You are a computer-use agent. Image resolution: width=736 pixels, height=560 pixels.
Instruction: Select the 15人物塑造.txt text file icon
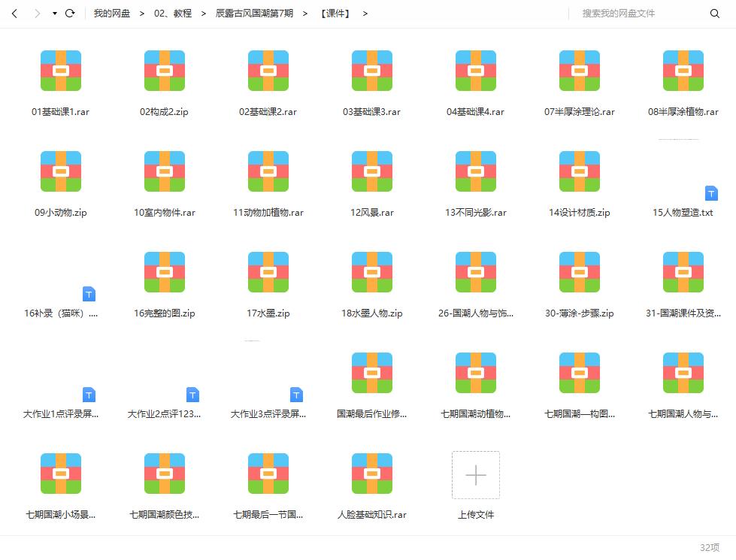pyautogui.click(x=711, y=193)
